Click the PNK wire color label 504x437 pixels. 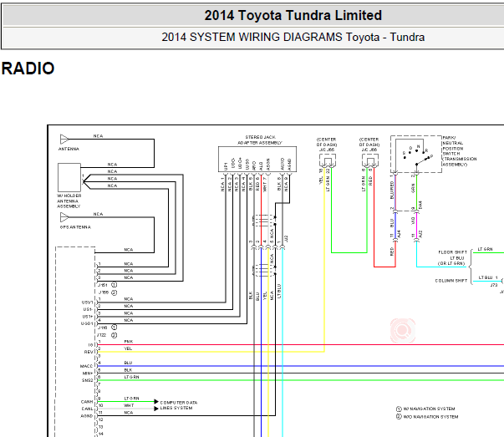coord(128,342)
